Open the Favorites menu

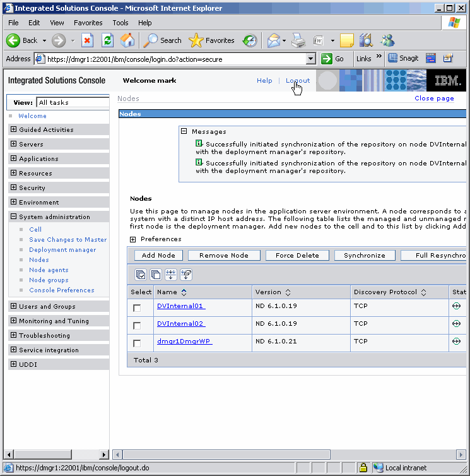pyautogui.click(x=88, y=23)
